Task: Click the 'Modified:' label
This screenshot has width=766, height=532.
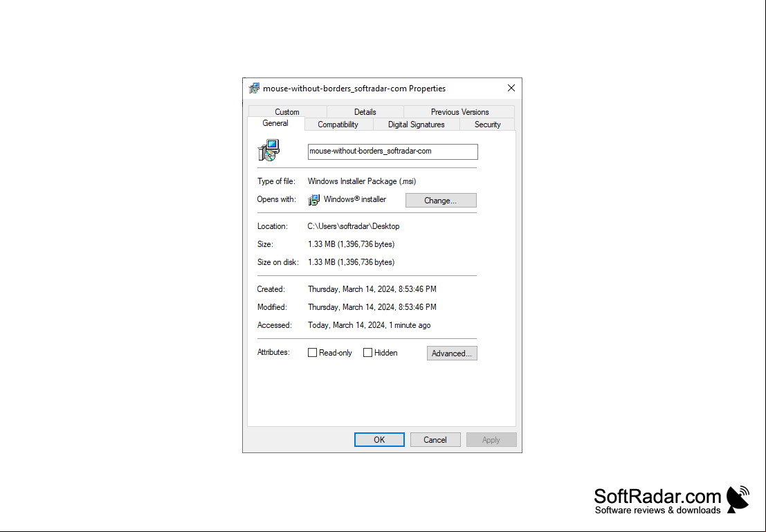Action: [x=272, y=307]
